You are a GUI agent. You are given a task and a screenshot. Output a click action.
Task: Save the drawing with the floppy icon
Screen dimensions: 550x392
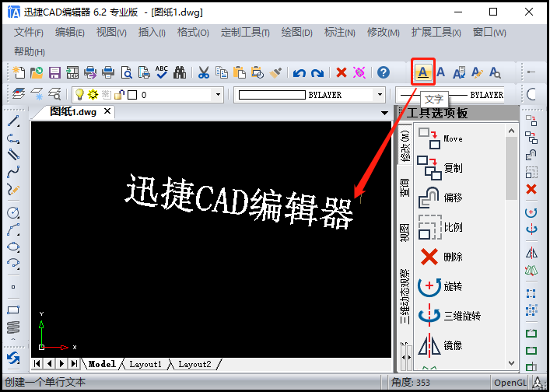coord(54,72)
